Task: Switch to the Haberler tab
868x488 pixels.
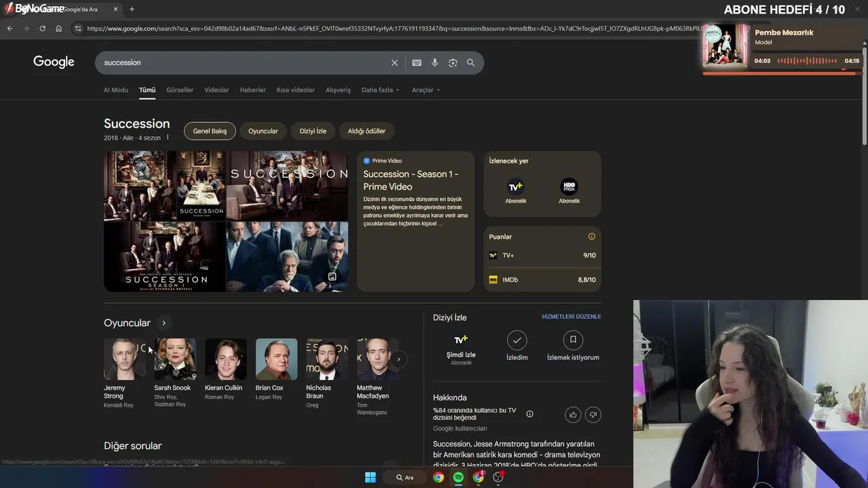Action: tap(253, 89)
